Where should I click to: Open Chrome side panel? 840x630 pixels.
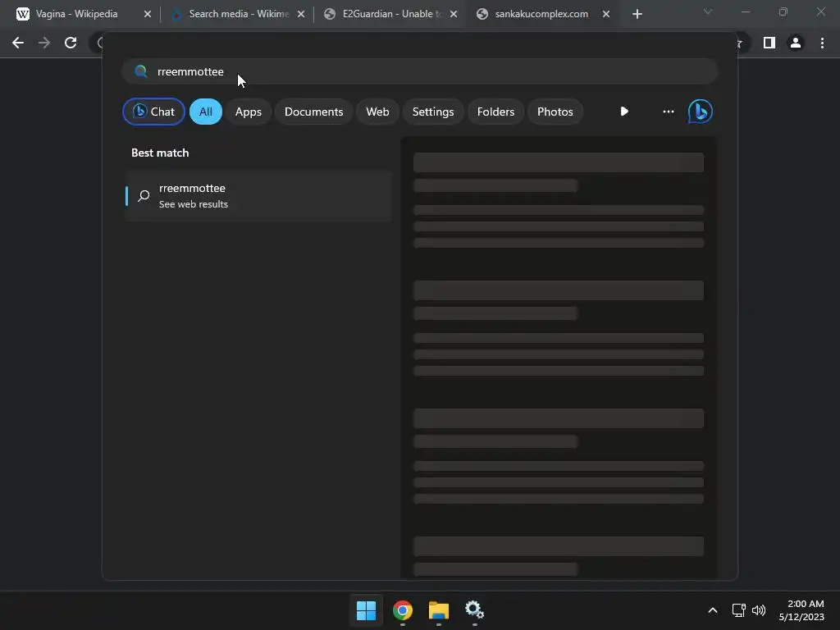(769, 43)
